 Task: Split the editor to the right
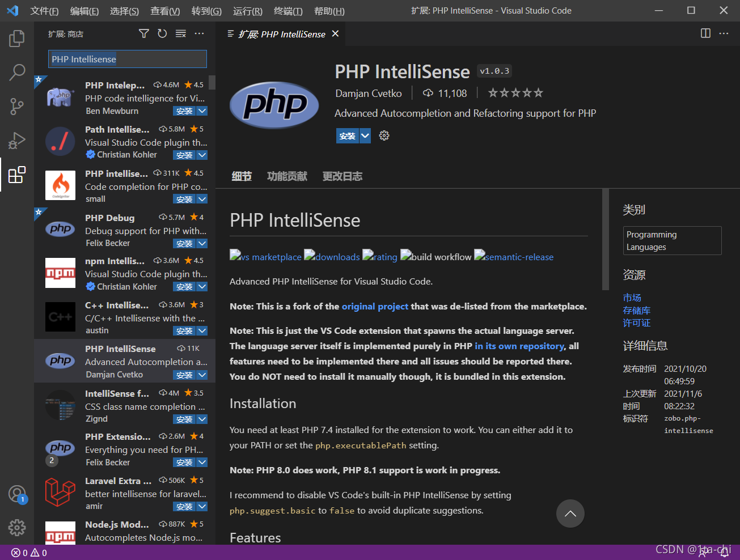[705, 33]
